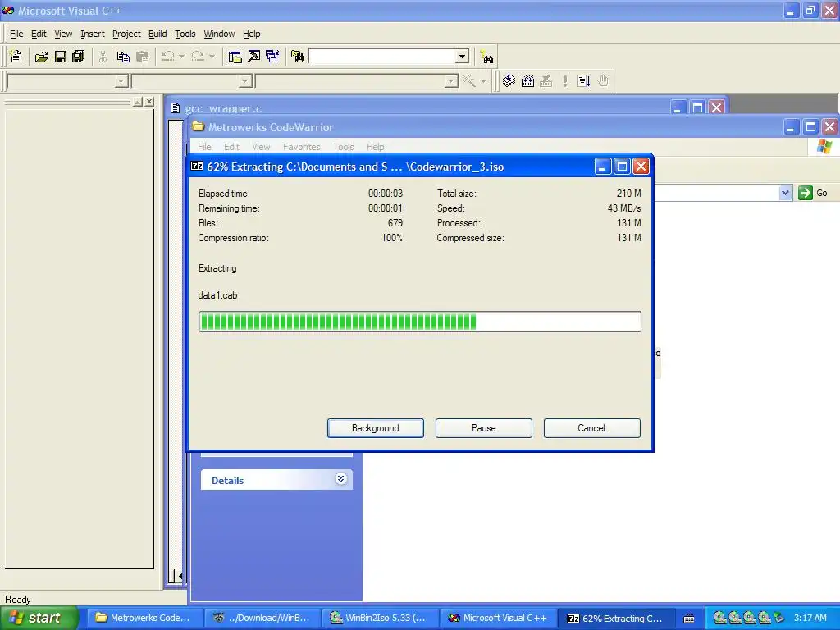Click the Find in Files icon
This screenshot has width=840, height=630.
[x=298, y=57]
